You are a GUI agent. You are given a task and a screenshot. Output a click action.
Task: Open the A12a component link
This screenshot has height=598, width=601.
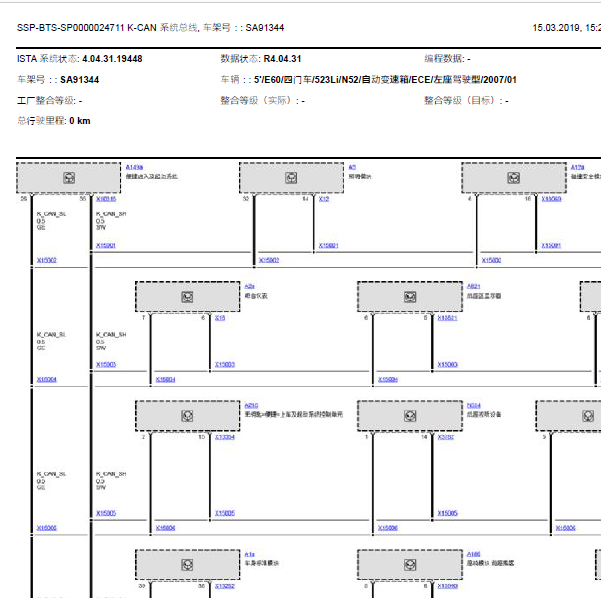coord(577,167)
